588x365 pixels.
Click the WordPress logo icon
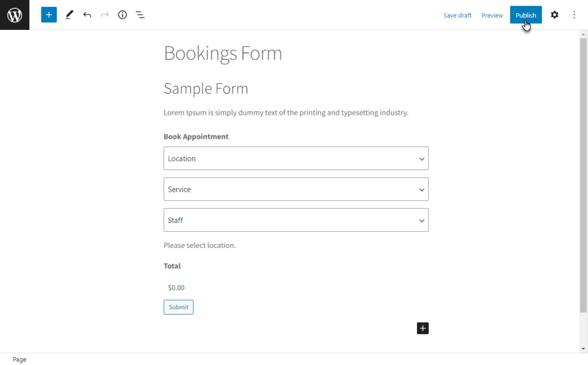(x=14, y=14)
